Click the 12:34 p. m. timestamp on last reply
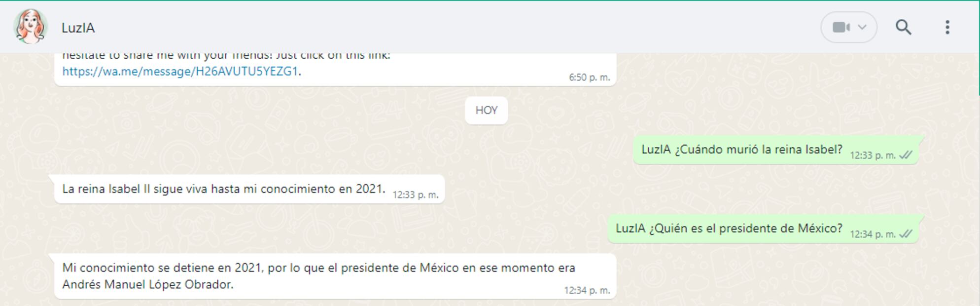The width and height of the screenshot is (980, 306). click(x=587, y=291)
